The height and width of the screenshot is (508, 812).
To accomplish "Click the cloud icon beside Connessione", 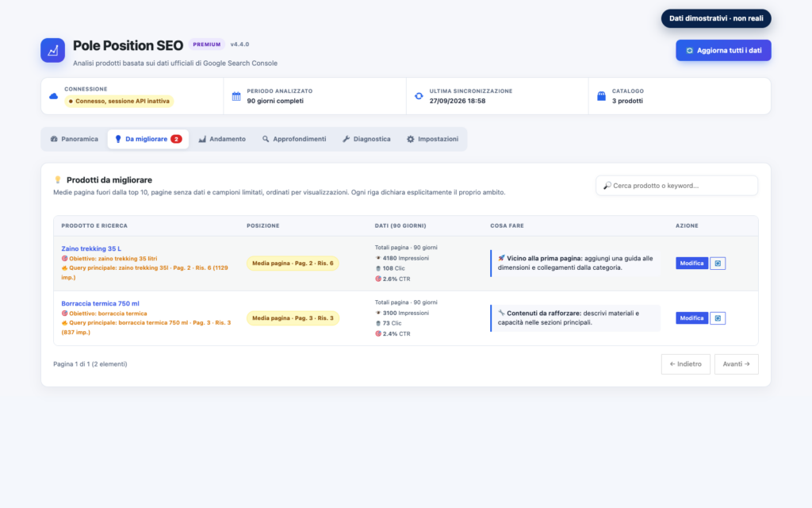I will (x=53, y=96).
